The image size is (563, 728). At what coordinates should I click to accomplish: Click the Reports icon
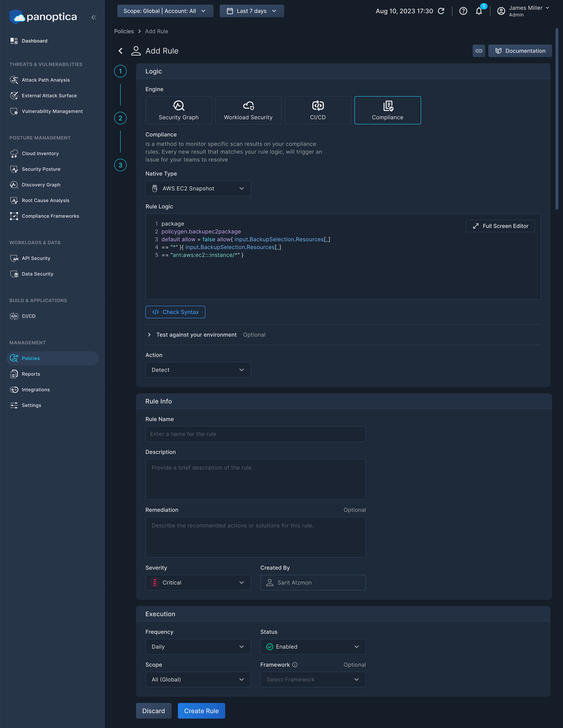point(14,374)
